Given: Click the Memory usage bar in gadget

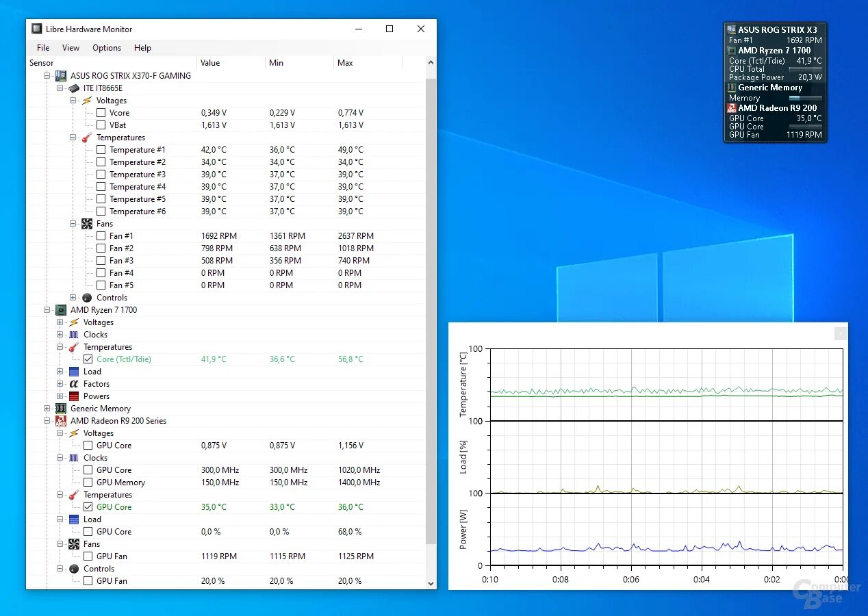Looking at the screenshot, I should tap(805, 98).
